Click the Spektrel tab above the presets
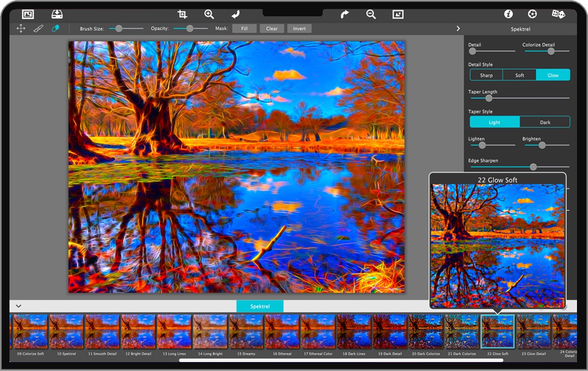 (260, 306)
